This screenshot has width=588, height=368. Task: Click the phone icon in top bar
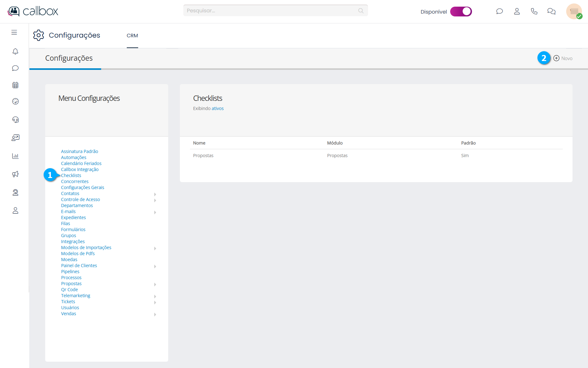(x=534, y=11)
